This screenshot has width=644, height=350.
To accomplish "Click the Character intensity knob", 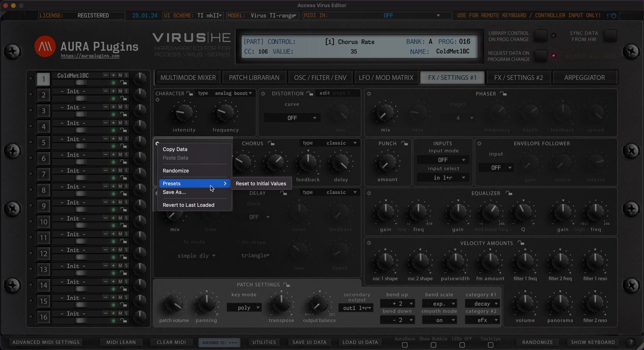I will tap(184, 113).
